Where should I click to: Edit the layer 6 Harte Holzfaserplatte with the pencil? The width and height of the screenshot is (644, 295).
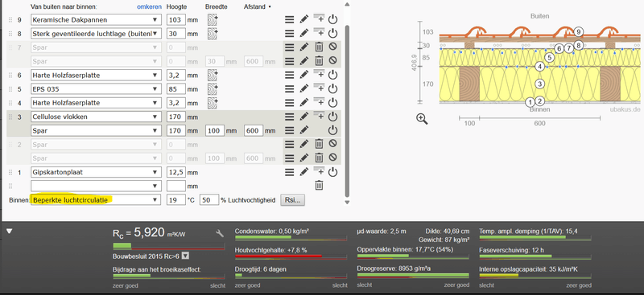tap(304, 75)
